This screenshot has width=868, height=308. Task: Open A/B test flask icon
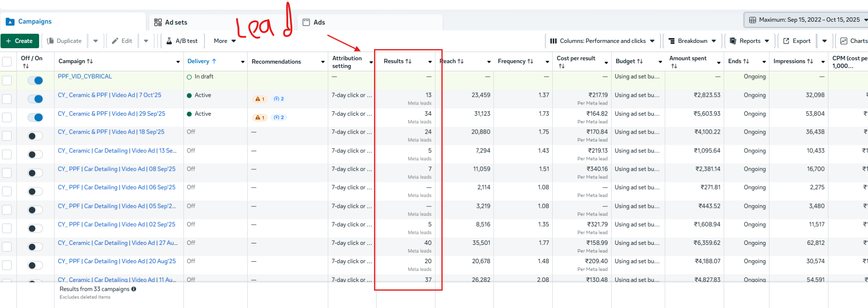(169, 41)
